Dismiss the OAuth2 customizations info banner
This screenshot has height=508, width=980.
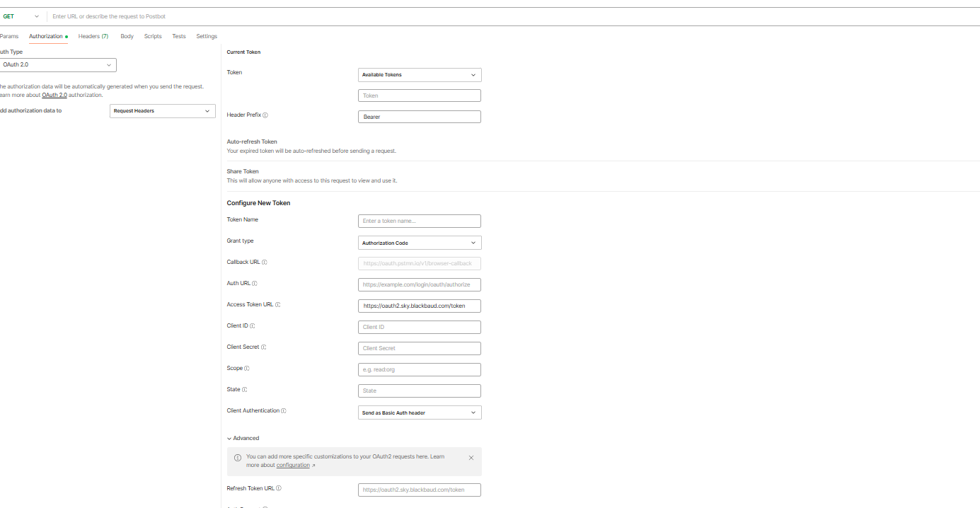471,458
